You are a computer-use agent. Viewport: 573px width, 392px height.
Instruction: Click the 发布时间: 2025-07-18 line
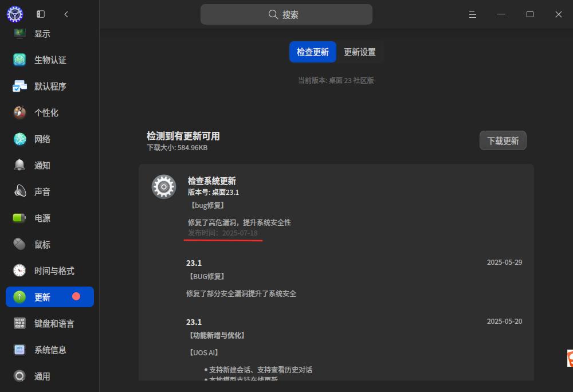(x=222, y=233)
